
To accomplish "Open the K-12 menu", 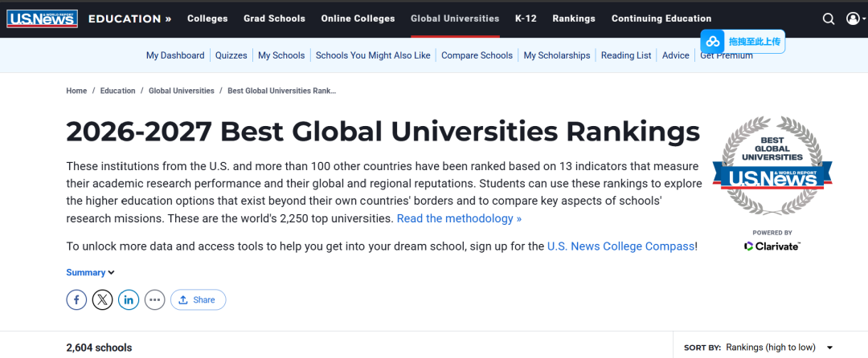I will coord(526,18).
